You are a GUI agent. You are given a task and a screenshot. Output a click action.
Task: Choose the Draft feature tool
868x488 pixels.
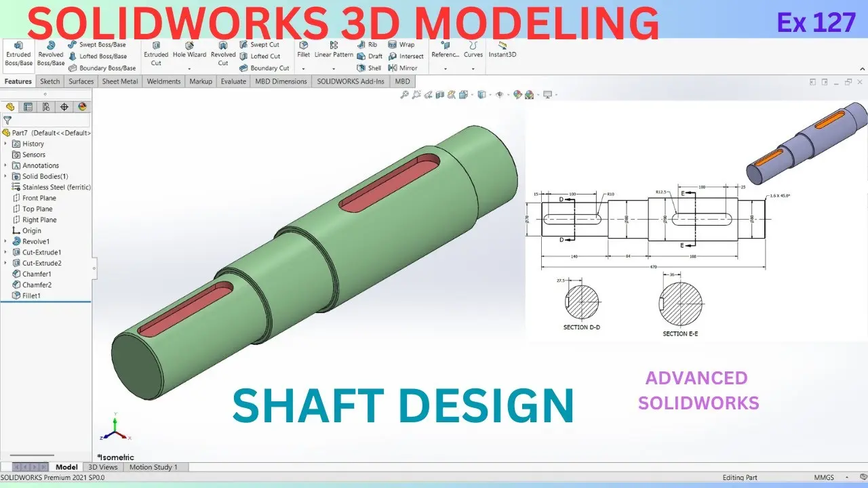point(370,56)
